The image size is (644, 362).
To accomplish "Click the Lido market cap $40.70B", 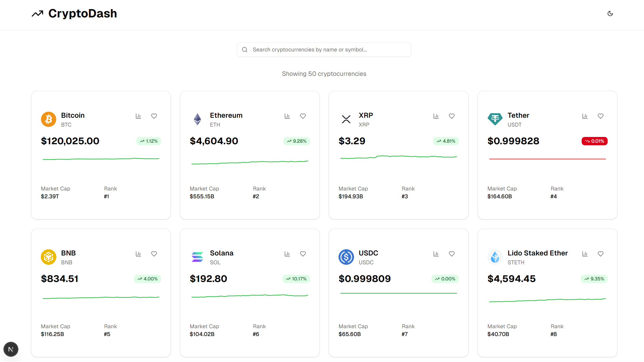I will point(498,334).
